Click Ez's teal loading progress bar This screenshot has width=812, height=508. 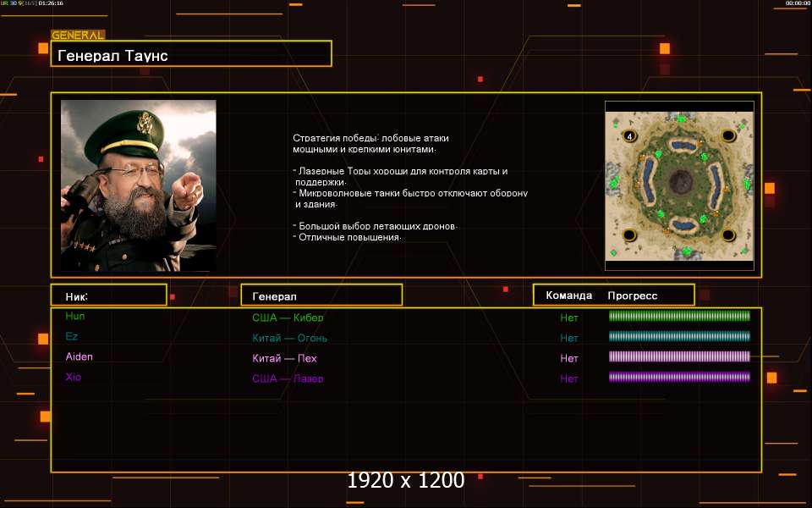[x=679, y=336]
